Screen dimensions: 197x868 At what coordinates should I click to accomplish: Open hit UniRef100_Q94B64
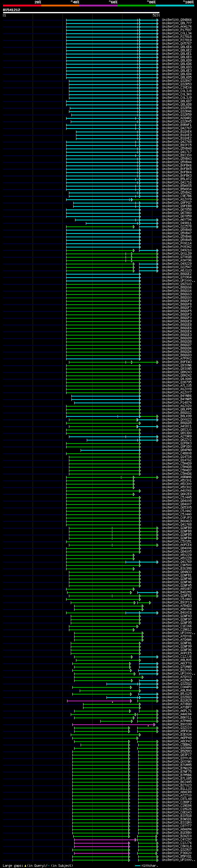point(177,20)
